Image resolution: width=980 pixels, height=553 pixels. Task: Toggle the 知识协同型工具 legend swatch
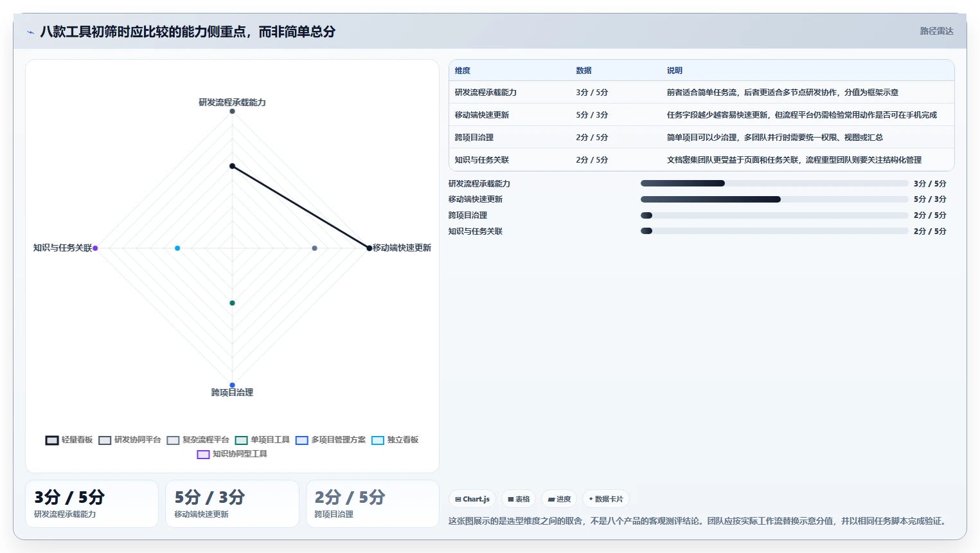click(x=203, y=455)
